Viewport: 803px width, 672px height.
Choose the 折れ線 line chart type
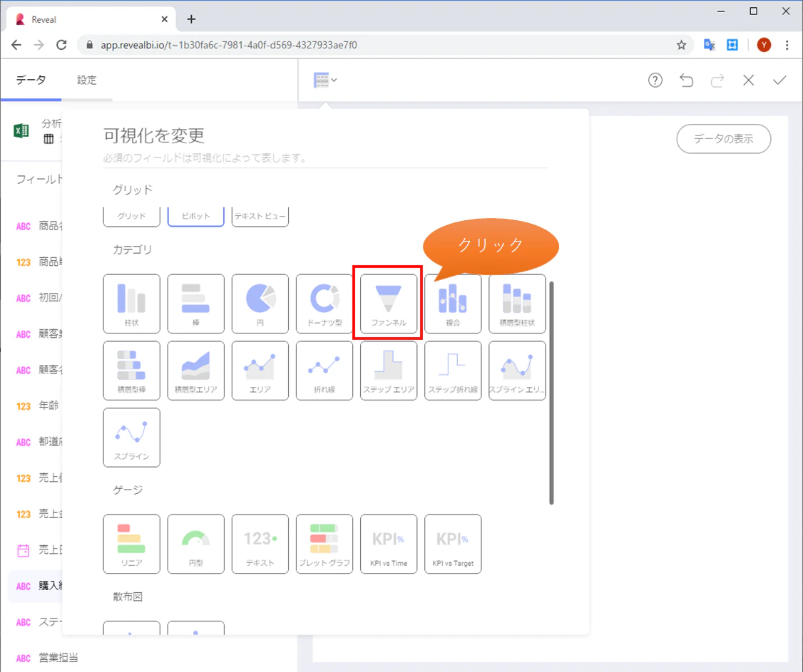324,371
